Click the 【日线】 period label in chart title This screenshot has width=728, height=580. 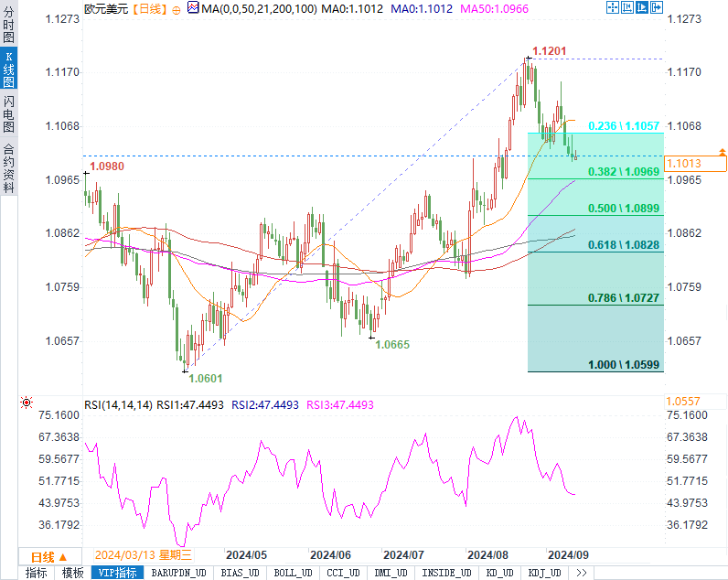(x=148, y=9)
